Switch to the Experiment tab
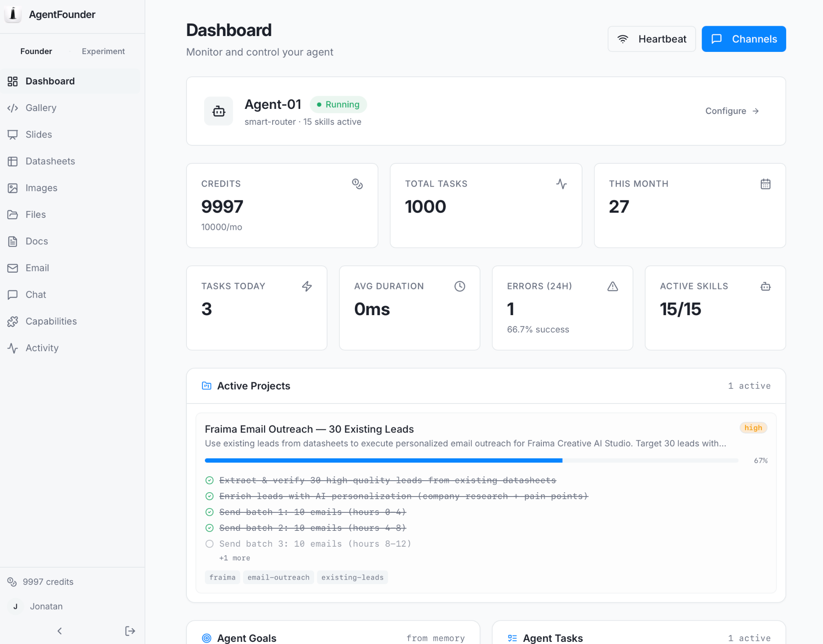Image resolution: width=823 pixels, height=644 pixels. (x=103, y=51)
